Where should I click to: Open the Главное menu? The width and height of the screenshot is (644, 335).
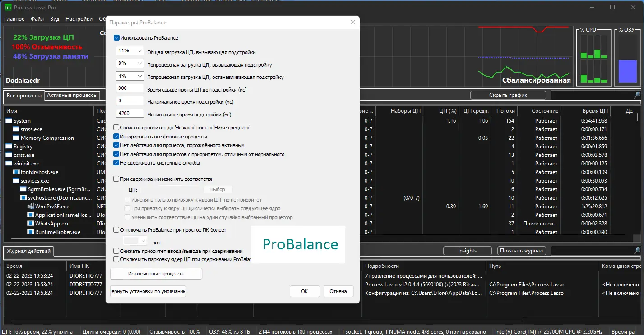point(14,19)
